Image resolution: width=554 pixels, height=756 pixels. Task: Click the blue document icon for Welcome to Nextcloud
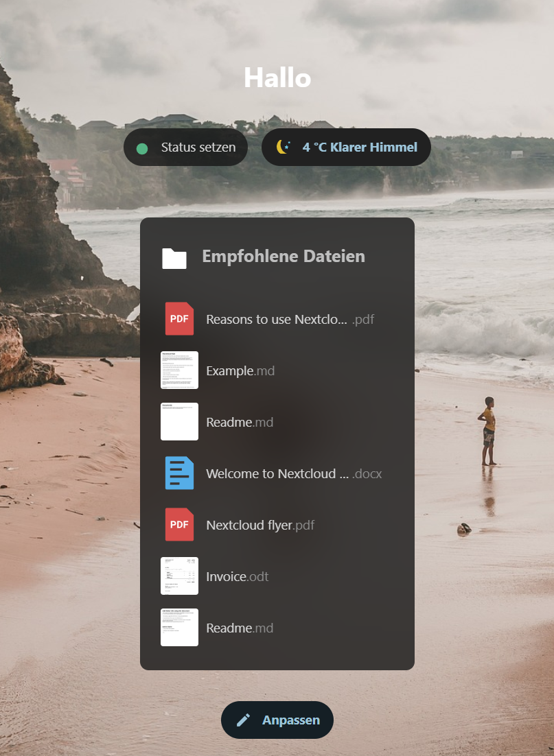click(179, 473)
